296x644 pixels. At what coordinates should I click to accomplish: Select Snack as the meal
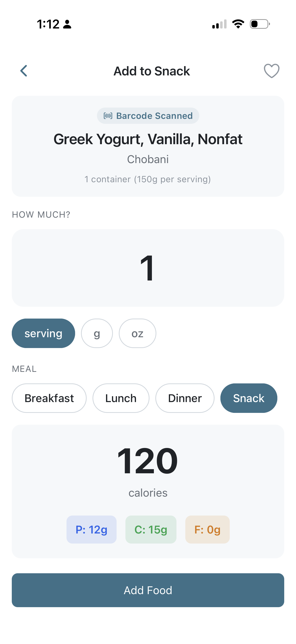click(249, 398)
